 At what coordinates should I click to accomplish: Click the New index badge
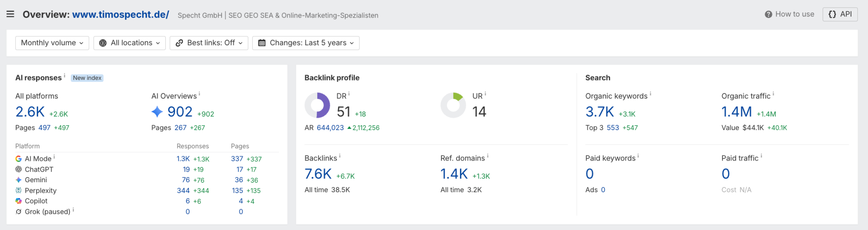point(87,78)
